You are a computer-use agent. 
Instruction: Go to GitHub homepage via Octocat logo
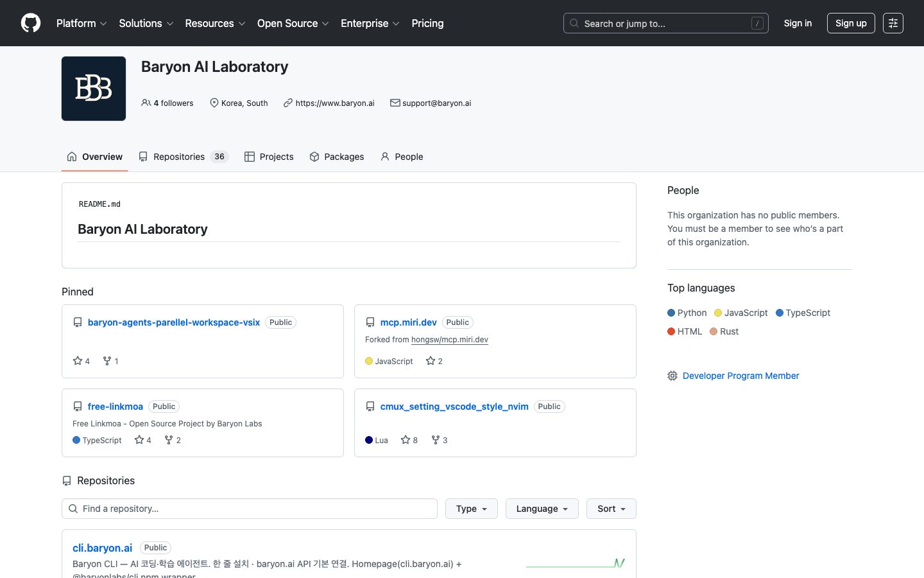point(31,23)
